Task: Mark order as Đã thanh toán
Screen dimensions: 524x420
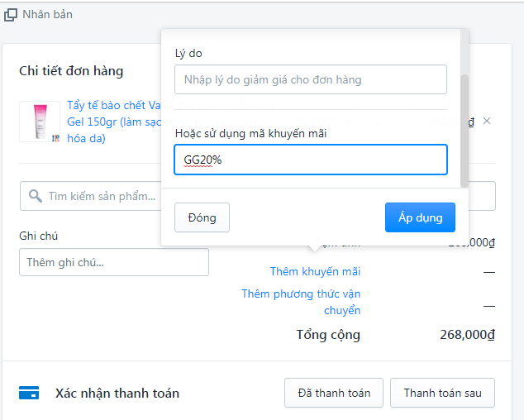Action: click(x=334, y=393)
